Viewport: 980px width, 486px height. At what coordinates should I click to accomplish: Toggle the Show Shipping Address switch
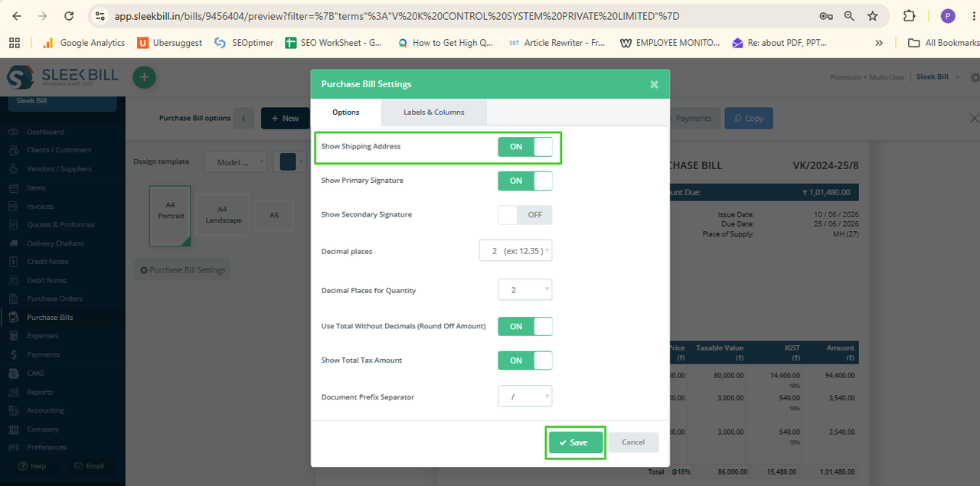tap(524, 147)
